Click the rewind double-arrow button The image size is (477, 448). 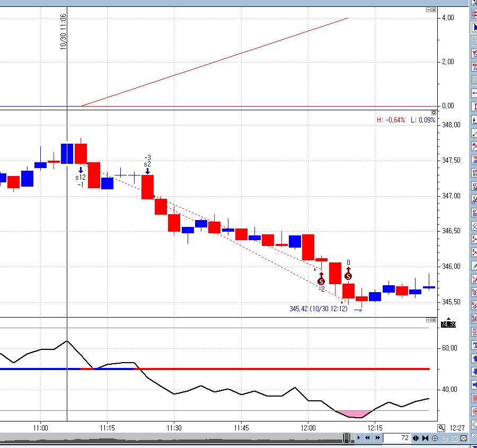(368, 438)
